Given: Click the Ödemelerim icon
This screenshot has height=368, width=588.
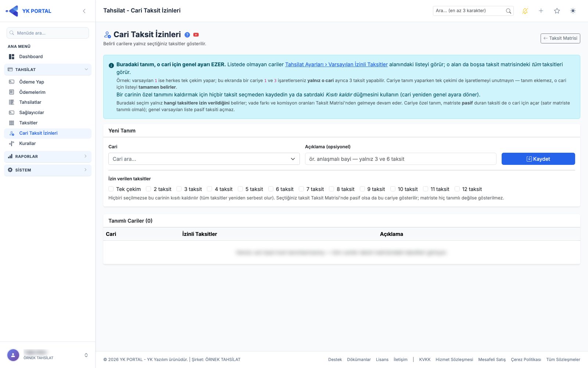Looking at the screenshot, I should pyautogui.click(x=11, y=92).
